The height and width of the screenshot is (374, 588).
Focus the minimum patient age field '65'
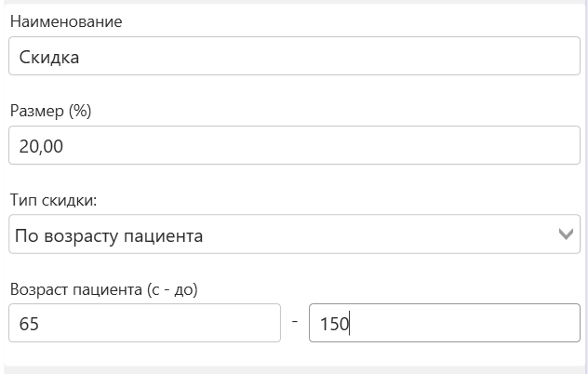coord(144,324)
